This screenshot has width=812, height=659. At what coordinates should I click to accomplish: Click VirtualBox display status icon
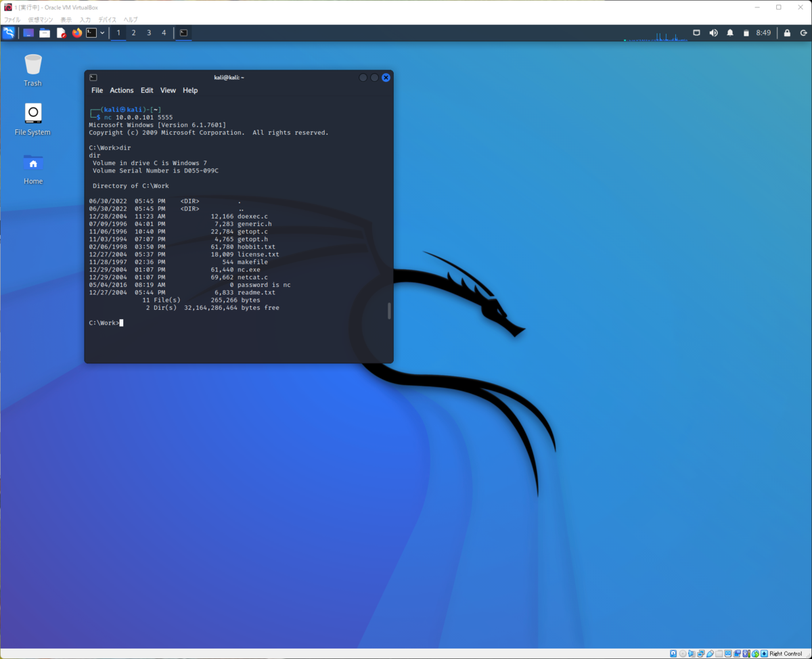[728, 654]
